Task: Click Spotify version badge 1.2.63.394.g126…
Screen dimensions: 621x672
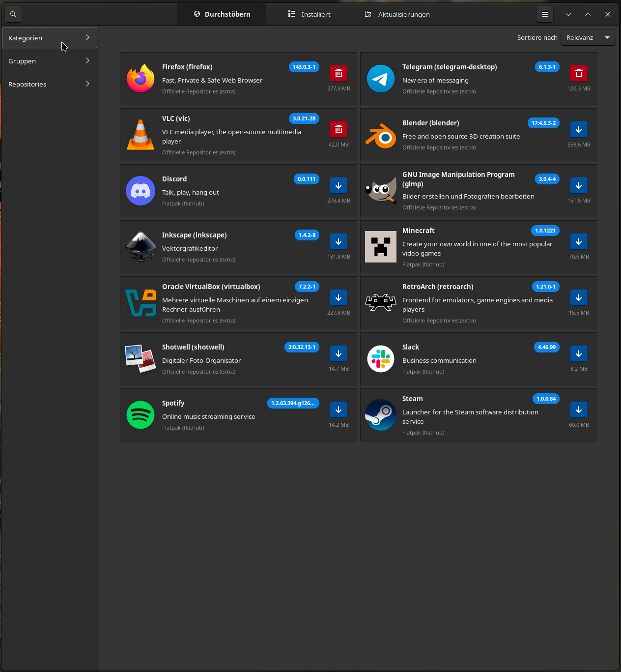Action: (293, 403)
